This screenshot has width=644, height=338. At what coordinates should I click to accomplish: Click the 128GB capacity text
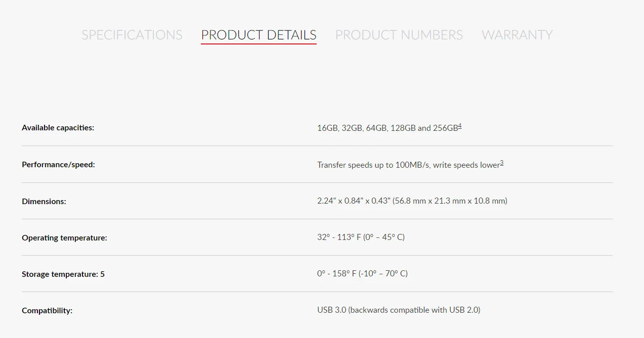pos(403,128)
